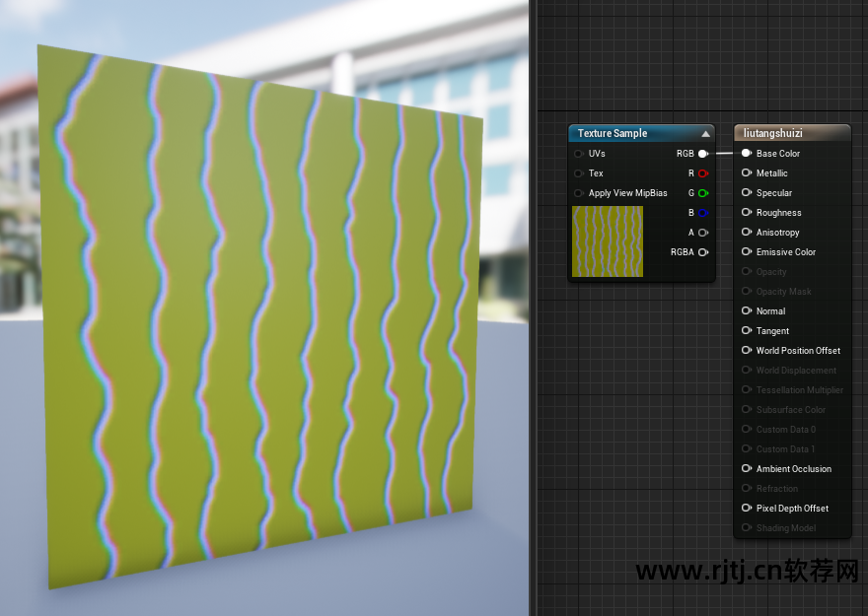Click the disabled World Displacement pin
The image size is (868, 616).
747,370
